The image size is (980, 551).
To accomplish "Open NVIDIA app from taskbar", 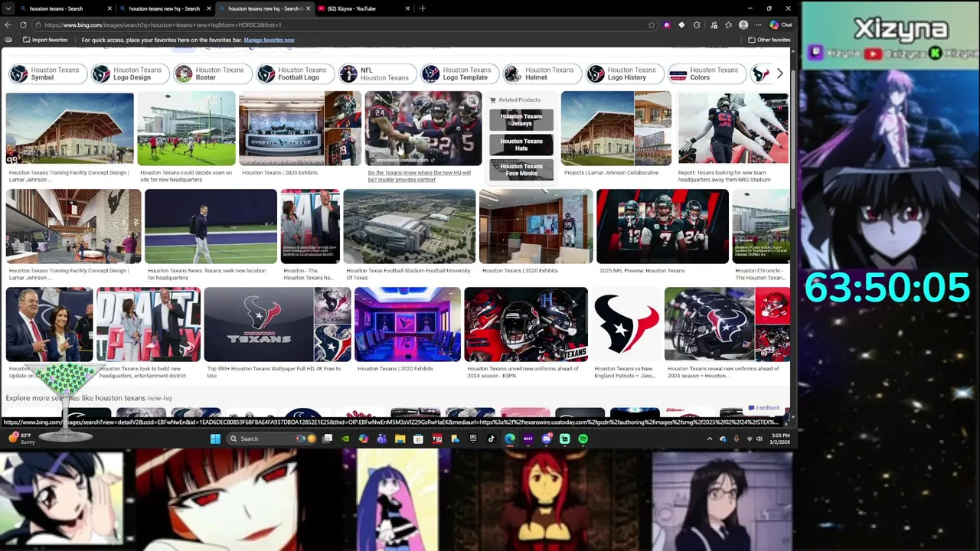I will click(345, 439).
